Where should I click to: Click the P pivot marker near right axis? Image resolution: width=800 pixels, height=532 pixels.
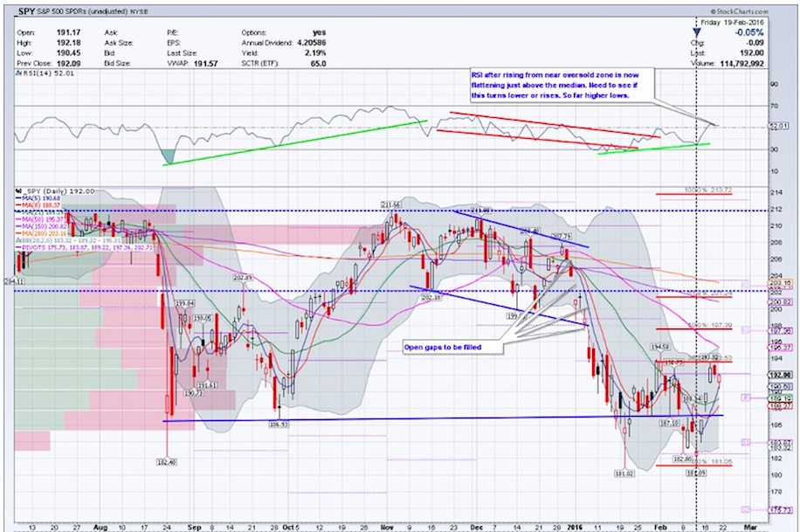pos(746,397)
